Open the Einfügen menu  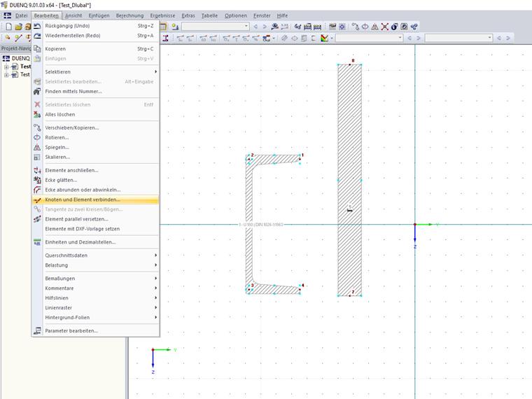pos(99,15)
